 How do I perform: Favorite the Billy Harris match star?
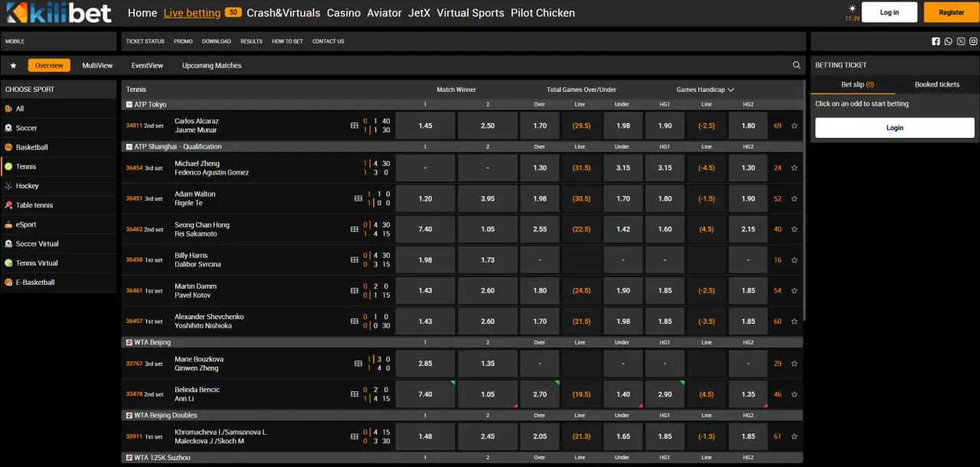(794, 260)
